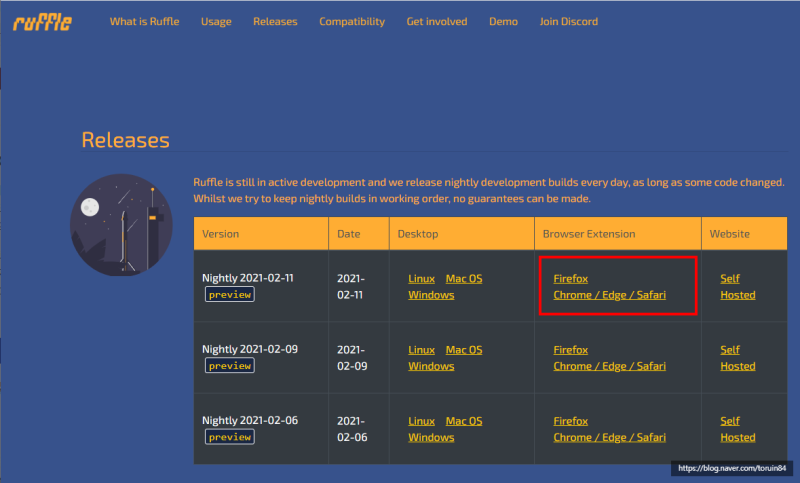
Task: Open Self Hosted package for 2021-02-11
Action: (x=738, y=287)
